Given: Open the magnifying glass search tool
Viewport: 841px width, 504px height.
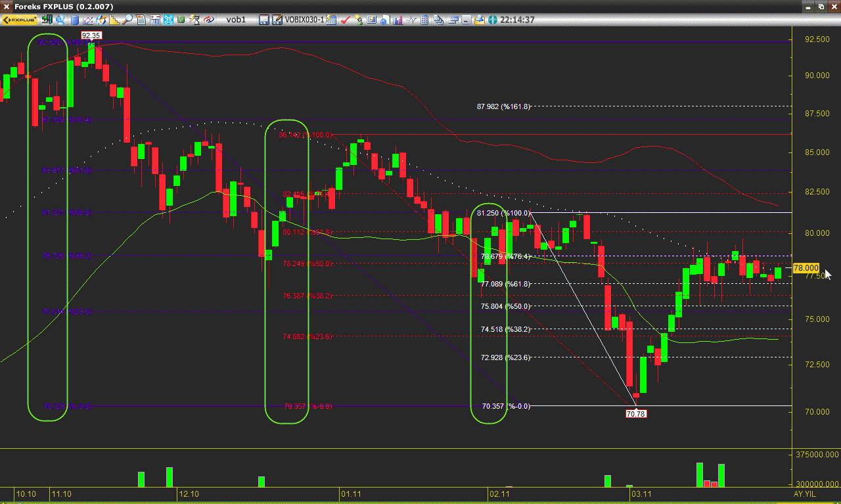Looking at the screenshot, I should coord(129,20).
